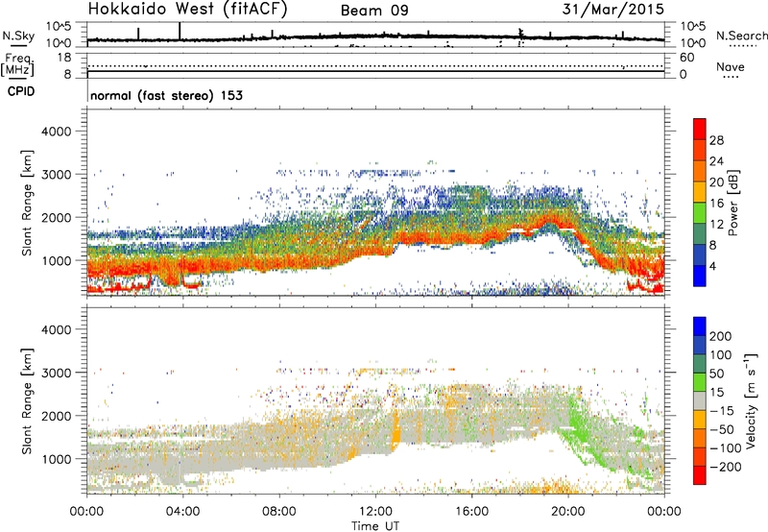
Task: Click the orange velocity streak near 13:00
Action: (396, 431)
